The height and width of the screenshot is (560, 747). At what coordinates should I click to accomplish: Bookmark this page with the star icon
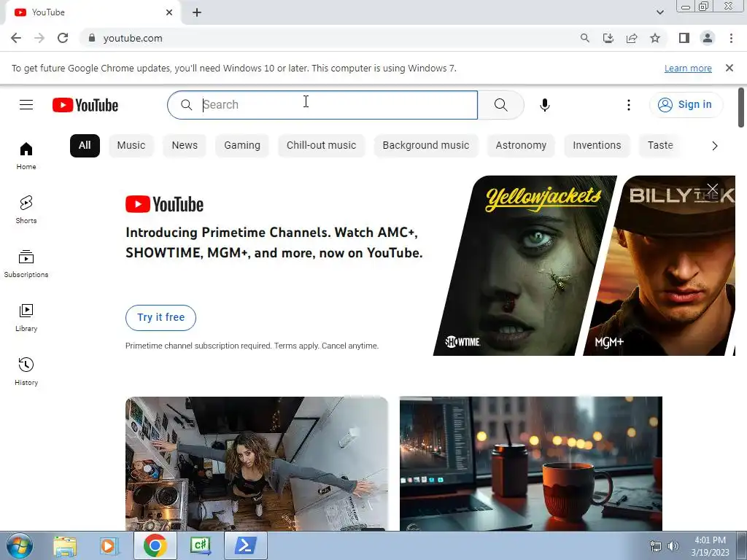point(655,38)
